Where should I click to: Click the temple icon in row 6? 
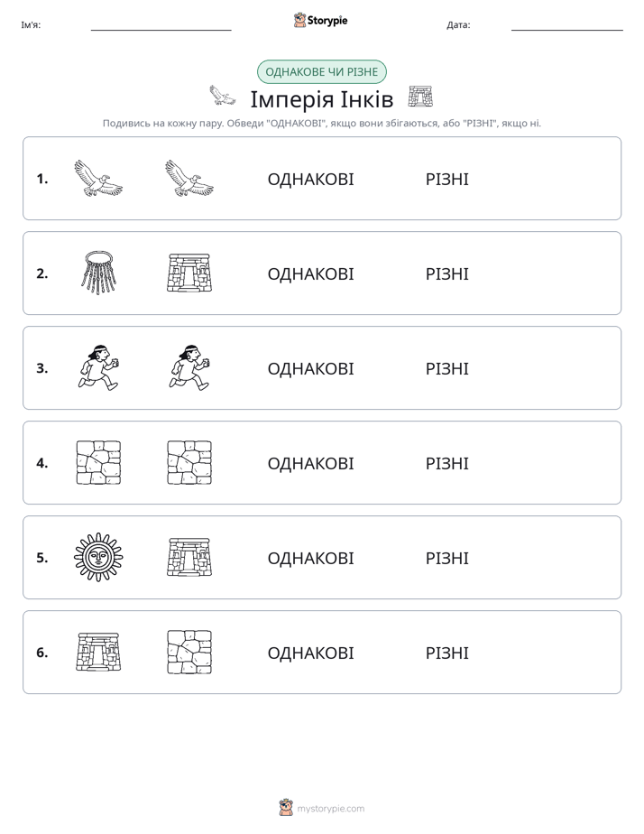(98, 652)
